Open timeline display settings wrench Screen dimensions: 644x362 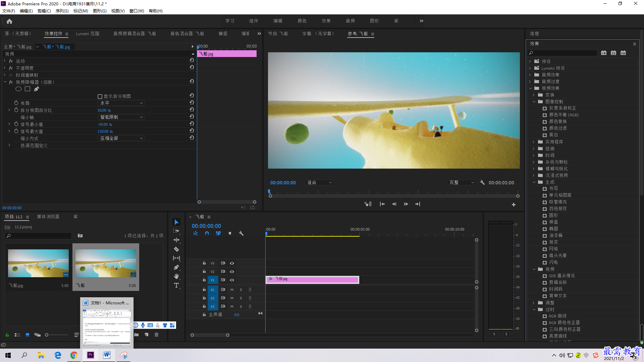point(241,233)
